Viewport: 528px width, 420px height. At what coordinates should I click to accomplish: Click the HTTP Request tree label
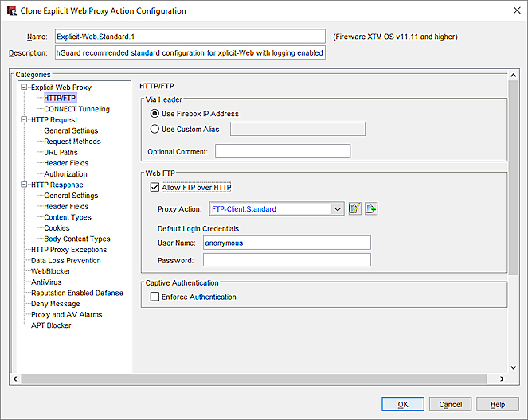click(54, 119)
